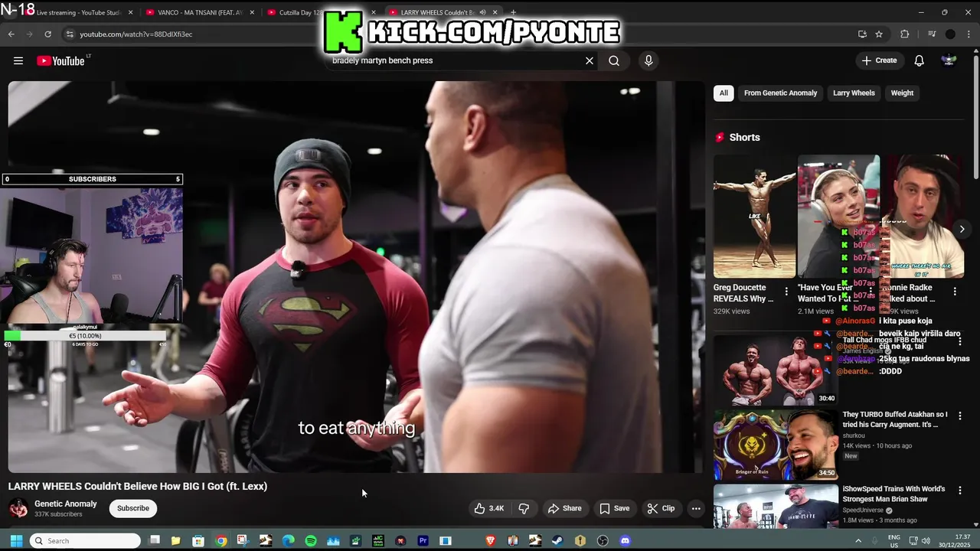This screenshot has height=551, width=980.
Task: Filter by the Larry Wheels chip
Action: (x=854, y=93)
